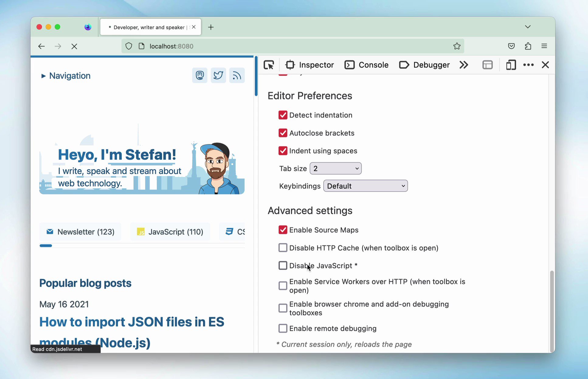Open the Keybindings dropdown
Viewport: 588px width, 379px height.
(x=365, y=186)
